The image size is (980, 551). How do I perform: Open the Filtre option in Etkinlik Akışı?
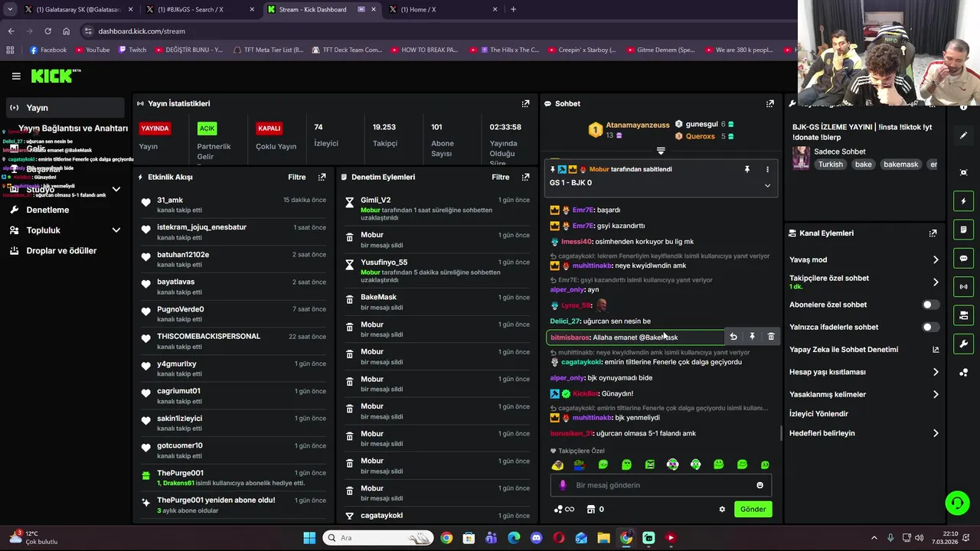[297, 177]
